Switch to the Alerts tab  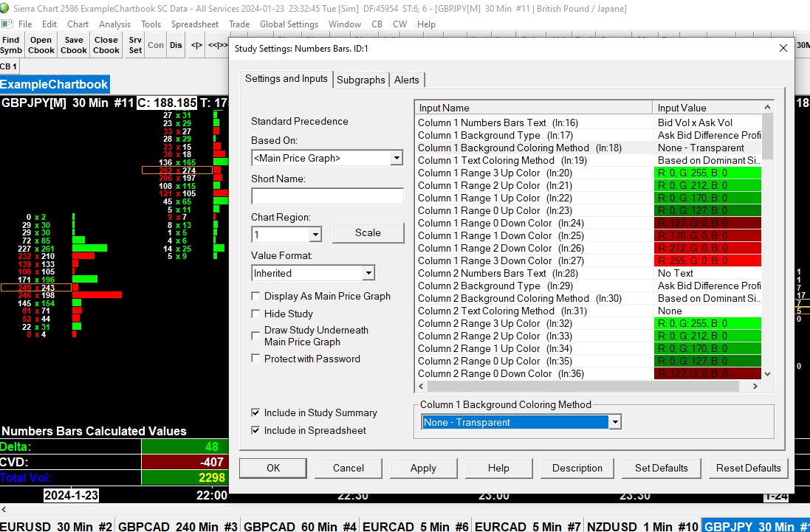407,80
